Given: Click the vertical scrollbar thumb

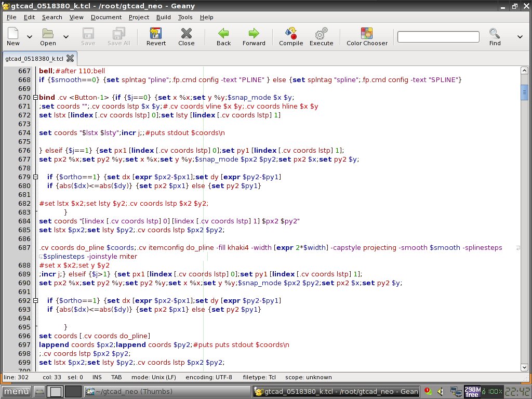Looking at the screenshot, I should pyautogui.click(x=524, y=92).
